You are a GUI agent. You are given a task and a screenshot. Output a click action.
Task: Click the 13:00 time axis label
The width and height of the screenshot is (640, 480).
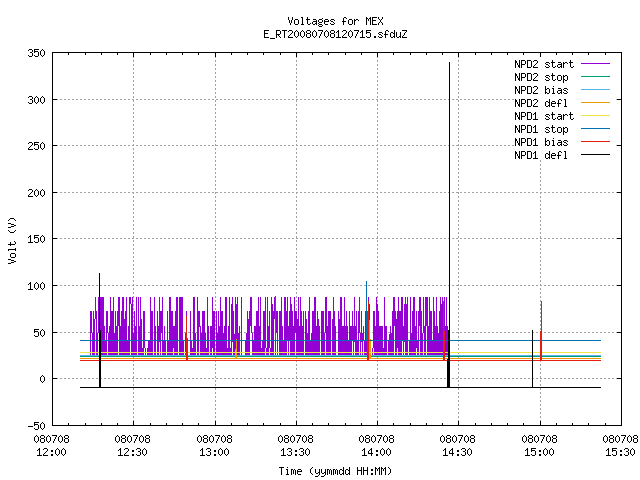tap(214, 452)
